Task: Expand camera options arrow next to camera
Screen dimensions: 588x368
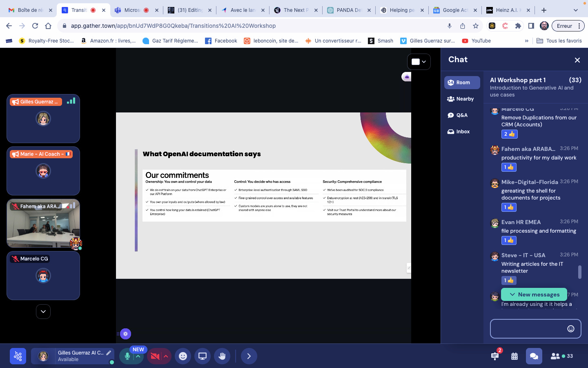Action: click(x=166, y=356)
